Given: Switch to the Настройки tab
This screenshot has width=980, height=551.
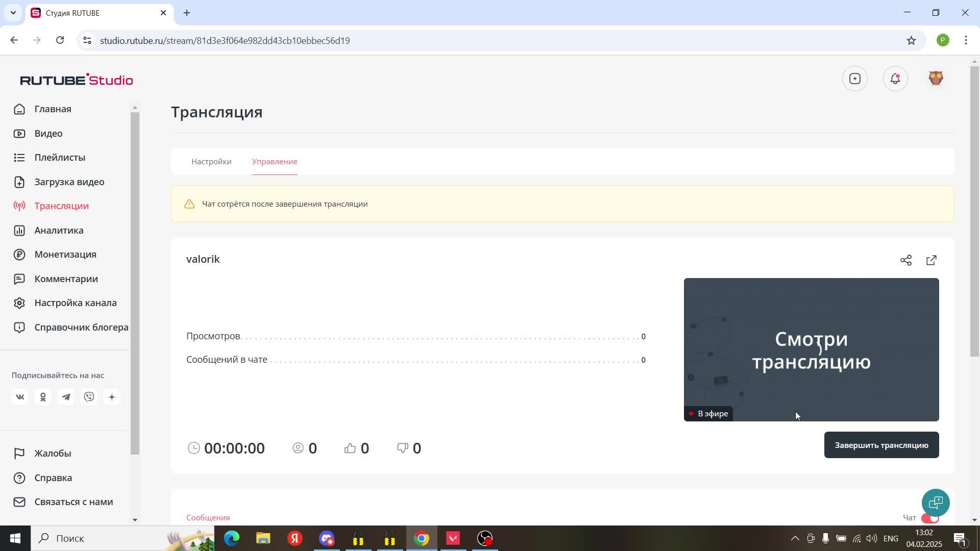Looking at the screenshot, I should click(x=211, y=161).
